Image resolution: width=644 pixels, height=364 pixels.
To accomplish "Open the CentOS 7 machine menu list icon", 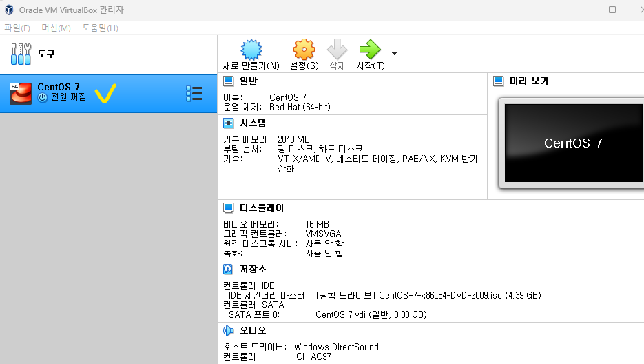I will [x=194, y=93].
